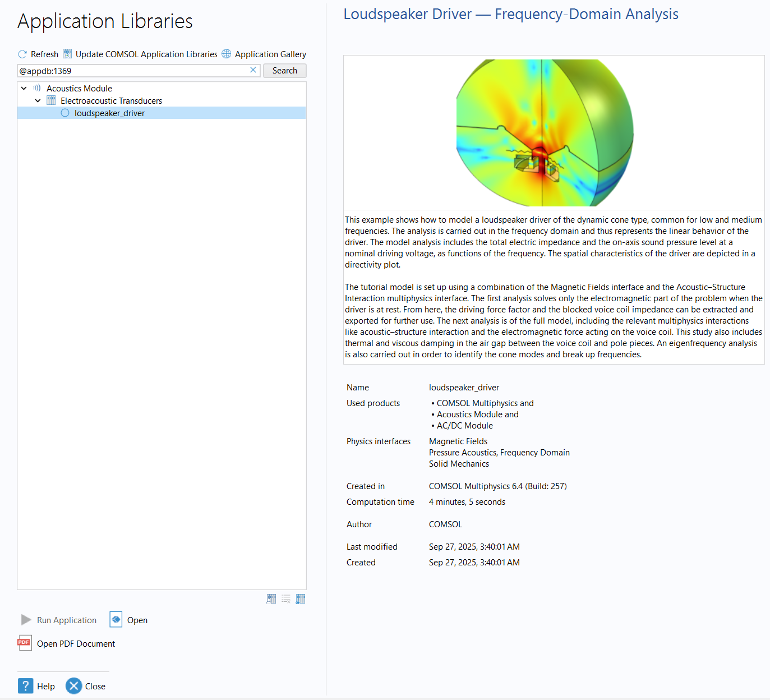Click the first description paragraph

pos(554,242)
